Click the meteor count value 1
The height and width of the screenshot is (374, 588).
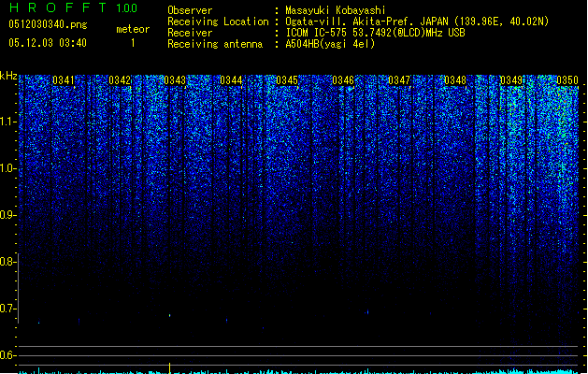point(133,43)
